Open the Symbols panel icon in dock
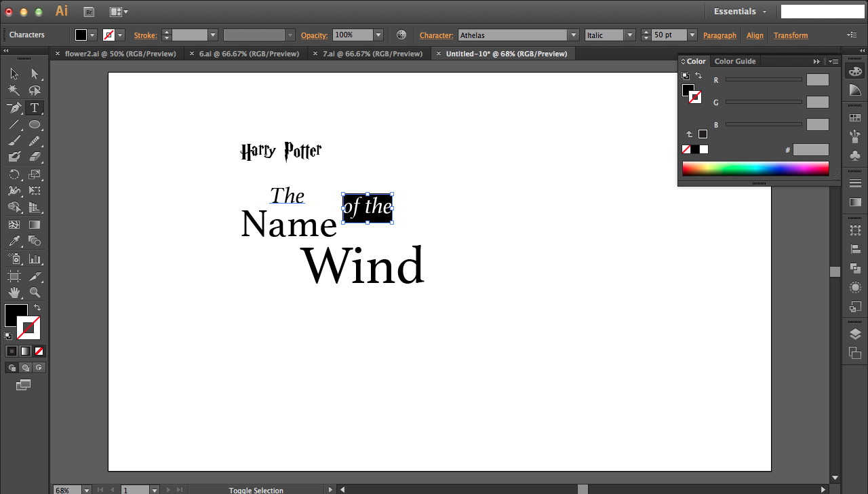The width and height of the screenshot is (868, 494). point(855,155)
